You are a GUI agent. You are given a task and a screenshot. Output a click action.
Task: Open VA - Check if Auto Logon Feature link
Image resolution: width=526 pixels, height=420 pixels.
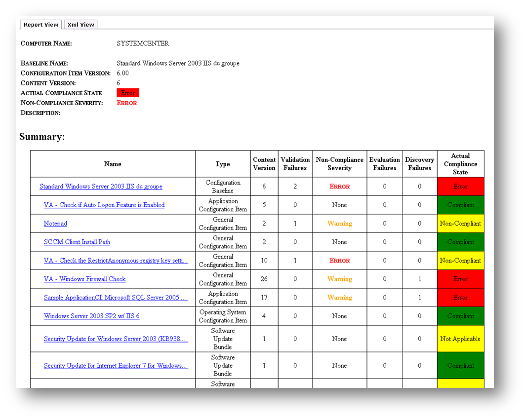(104, 205)
